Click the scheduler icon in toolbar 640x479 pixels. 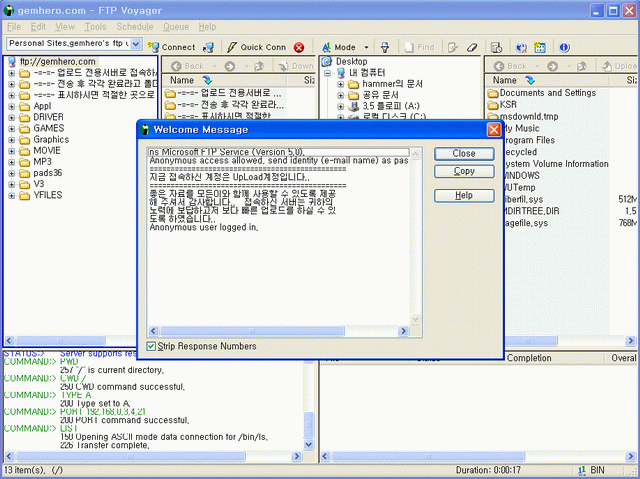pyautogui.click(x=496, y=47)
